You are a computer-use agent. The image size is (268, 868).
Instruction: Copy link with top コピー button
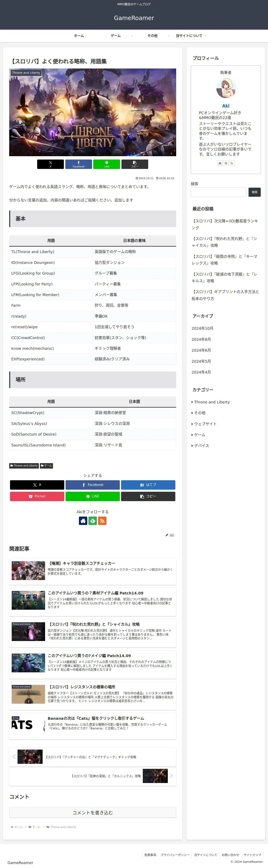tap(135, 164)
